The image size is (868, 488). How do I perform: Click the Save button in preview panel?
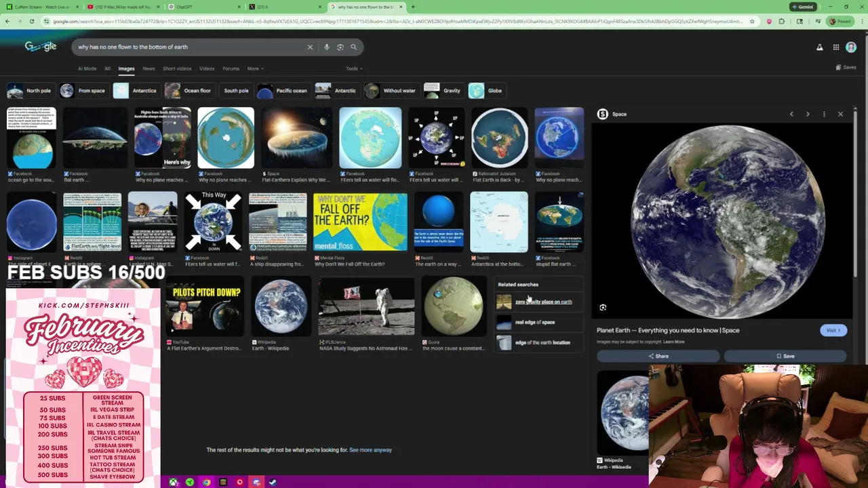point(785,356)
